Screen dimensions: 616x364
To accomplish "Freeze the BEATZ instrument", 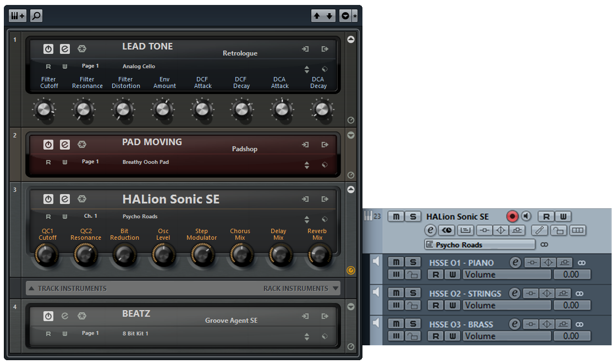I will [x=82, y=316].
